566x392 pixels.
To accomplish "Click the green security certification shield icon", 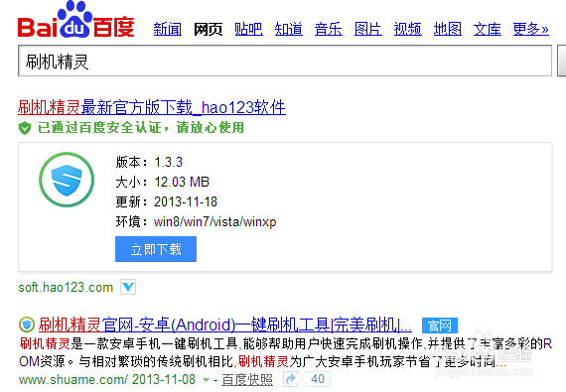I will pos(25,128).
